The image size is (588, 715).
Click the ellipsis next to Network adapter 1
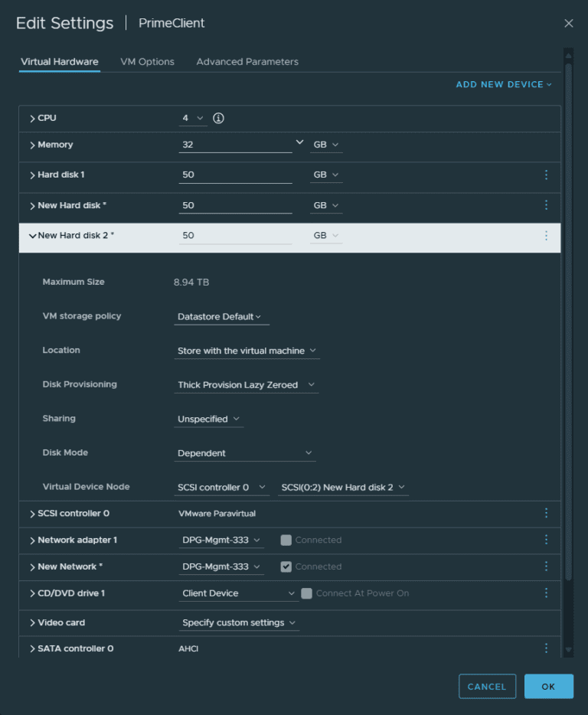click(546, 540)
